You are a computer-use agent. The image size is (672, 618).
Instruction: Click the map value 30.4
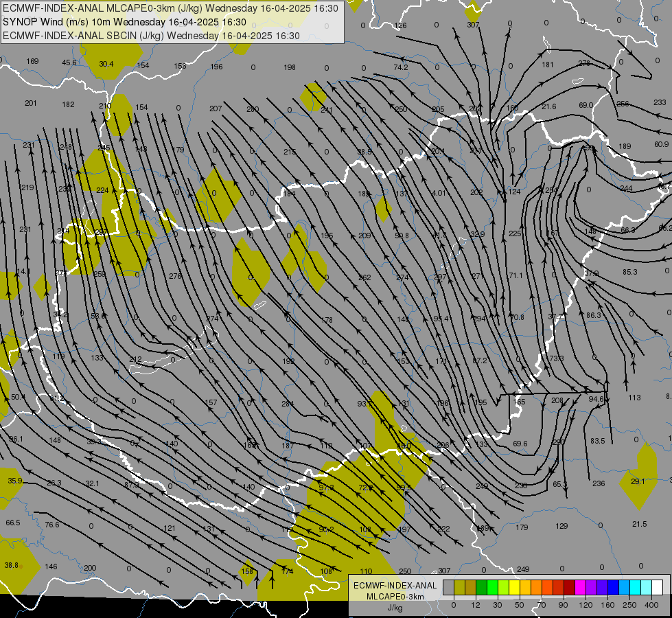(x=106, y=64)
